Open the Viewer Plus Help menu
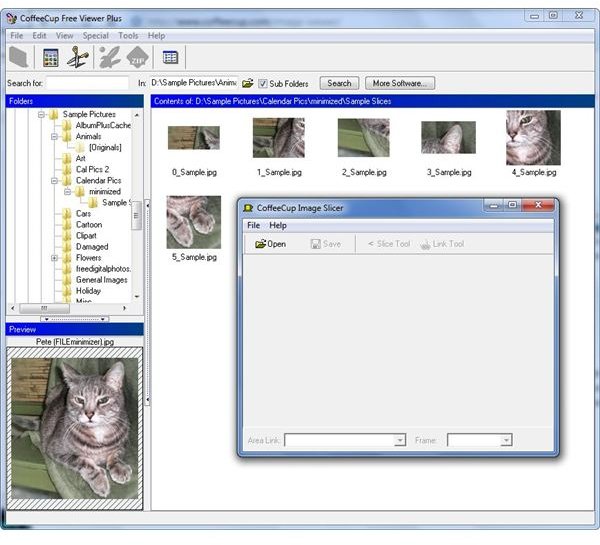 [156, 36]
